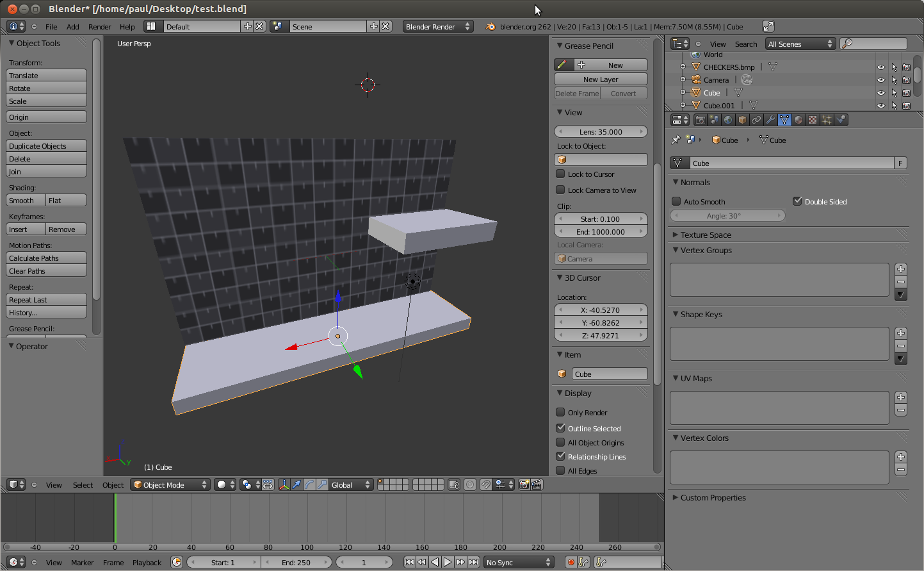This screenshot has height=571, width=924.
Task: Hide Cube.001 using its eye icon
Action: point(881,106)
